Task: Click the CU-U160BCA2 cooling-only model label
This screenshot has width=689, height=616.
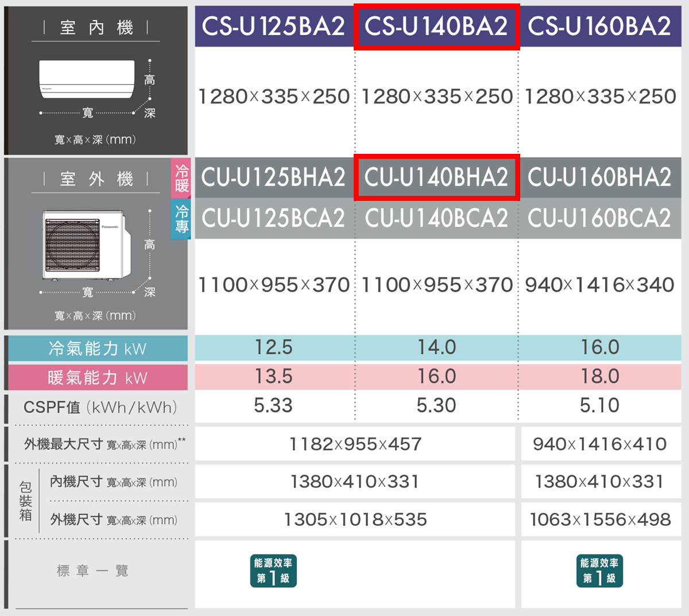Action: pyautogui.click(x=599, y=218)
